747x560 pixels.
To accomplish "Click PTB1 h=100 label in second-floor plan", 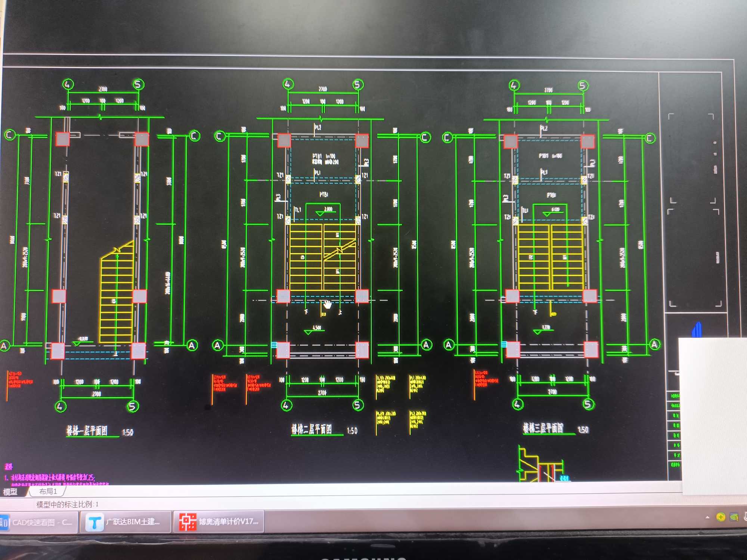I will tap(324, 156).
